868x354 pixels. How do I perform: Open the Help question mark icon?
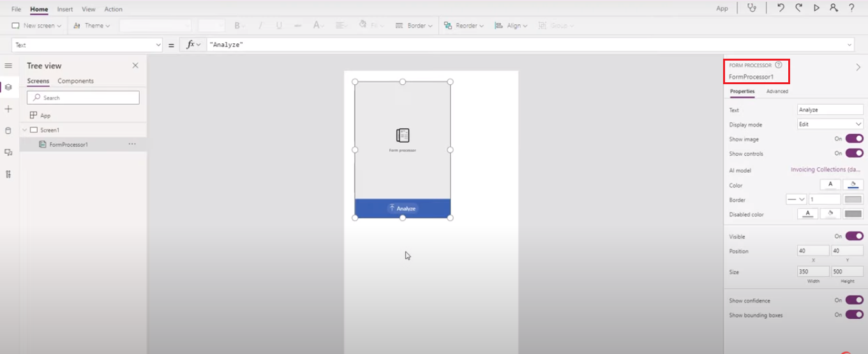(x=851, y=8)
